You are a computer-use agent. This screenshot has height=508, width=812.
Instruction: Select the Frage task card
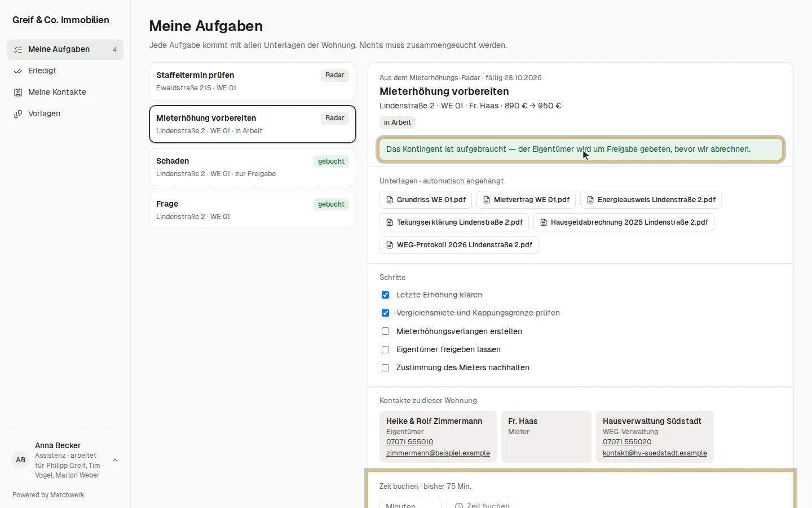click(253, 210)
